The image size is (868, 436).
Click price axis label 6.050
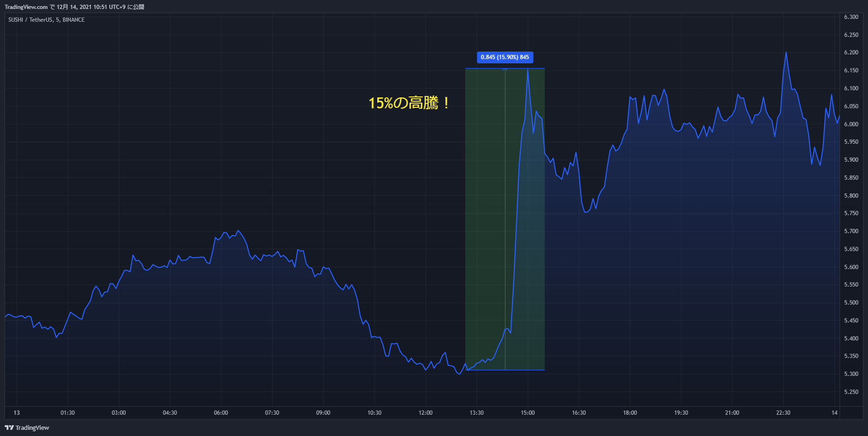point(851,106)
